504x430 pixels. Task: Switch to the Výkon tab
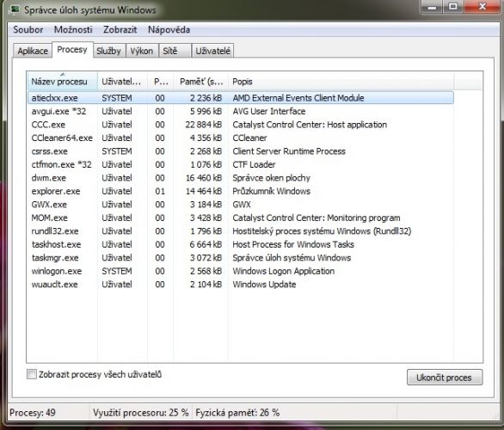click(142, 51)
